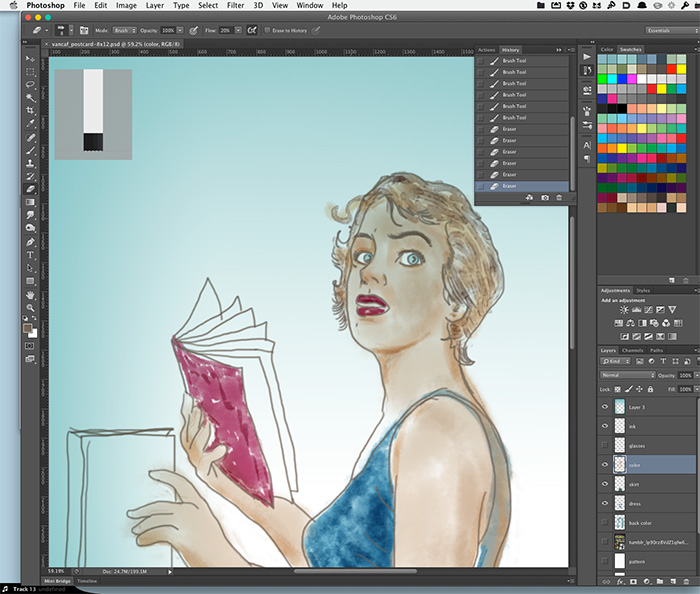Open the Flow value dropdown
The width and height of the screenshot is (700, 594).
[x=238, y=30]
